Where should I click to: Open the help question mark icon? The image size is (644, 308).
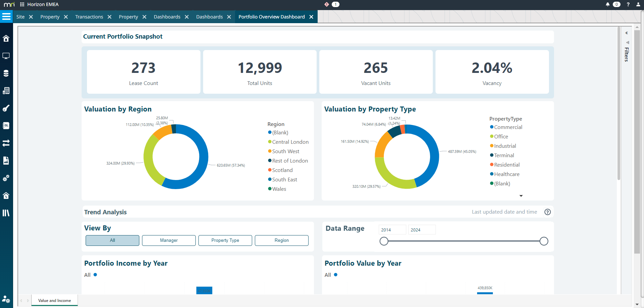pyautogui.click(x=628, y=4)
